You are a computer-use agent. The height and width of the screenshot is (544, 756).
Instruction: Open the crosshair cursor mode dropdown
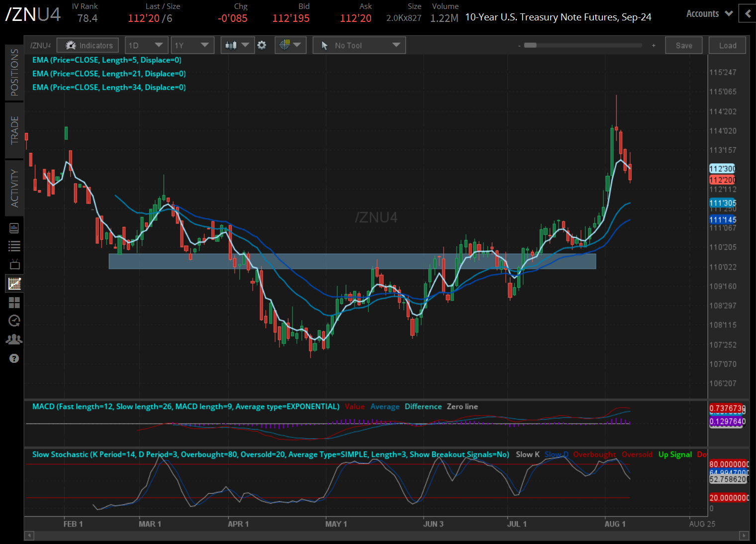pyautogui.click(x=290, y=45)
